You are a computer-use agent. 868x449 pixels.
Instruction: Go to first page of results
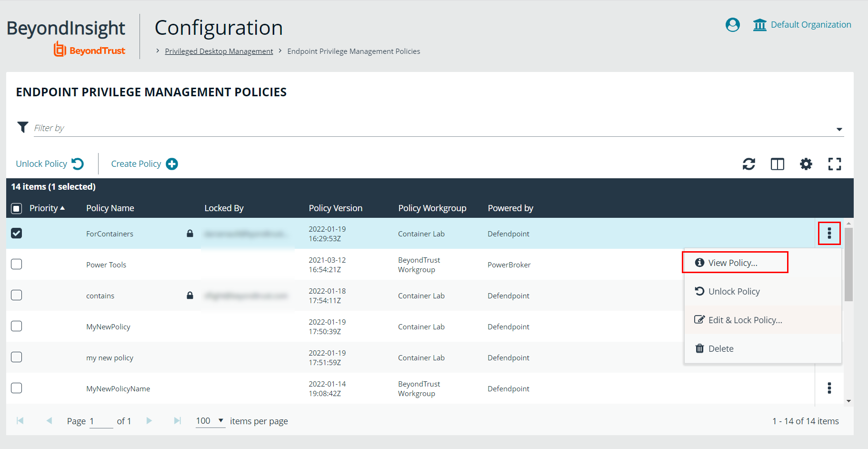point(20,420)
